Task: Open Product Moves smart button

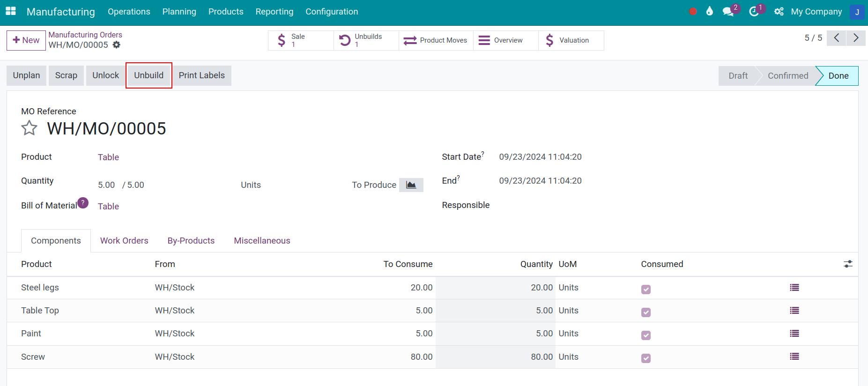Action: 436,40
